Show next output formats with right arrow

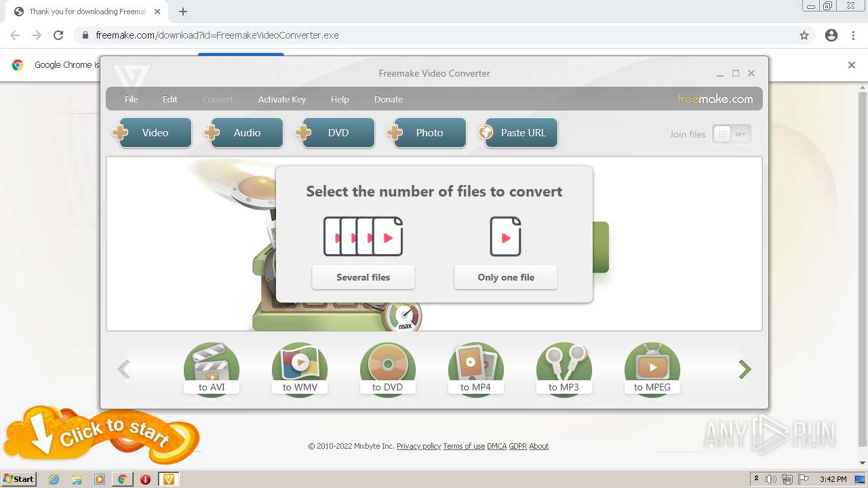[x=745, y=369]
